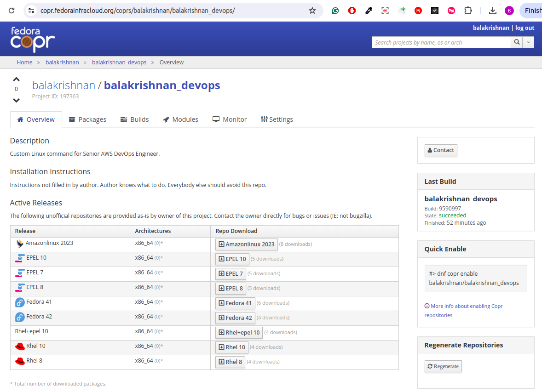
Task: Focus the search projects input field
Action: (x=441, y=42)
